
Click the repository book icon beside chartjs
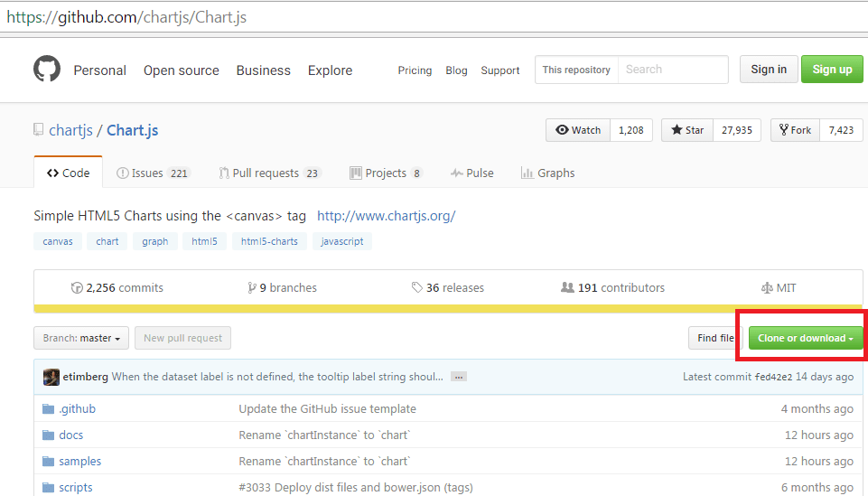click(x=38, y=129)
